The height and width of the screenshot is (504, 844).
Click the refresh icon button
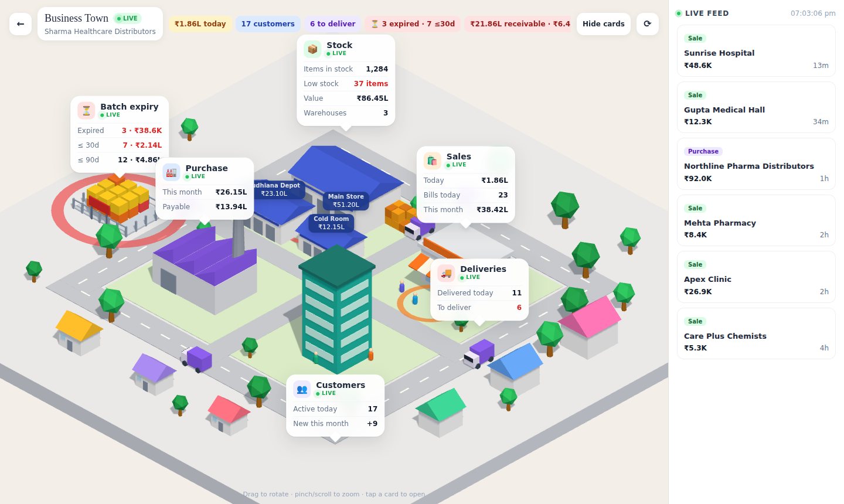pyautogui.click(x=648, y=24)
